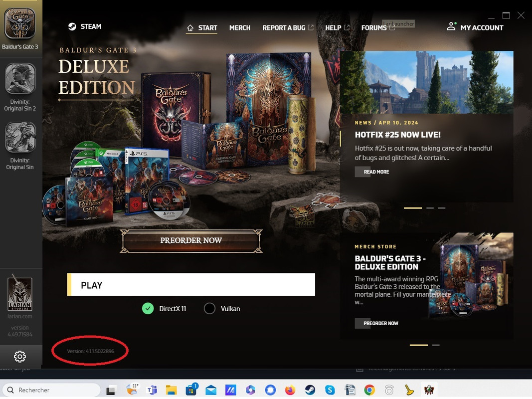The height and width of the screenshot is (399, 532).
Task: Click the home icon beside START
Action: [x=190, y=28]
